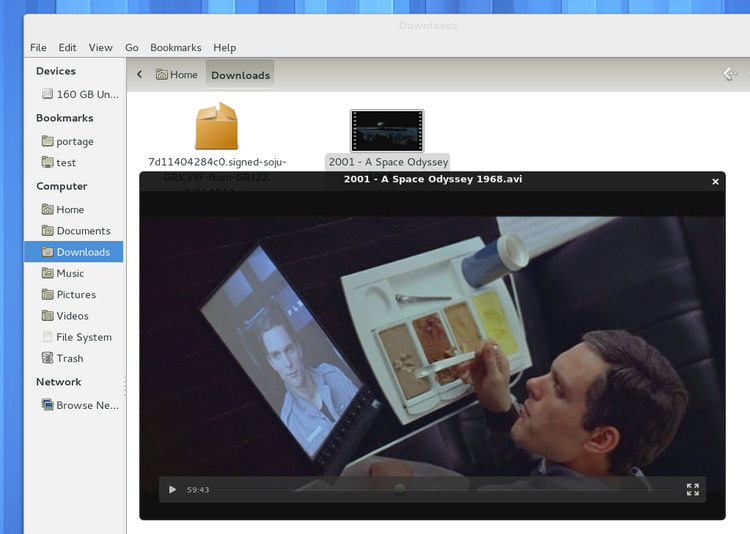Select the 2001 A Space Odyssey video thumbnail
The image size is (750, 534).
pyautogui.click(x=386, y=130)
